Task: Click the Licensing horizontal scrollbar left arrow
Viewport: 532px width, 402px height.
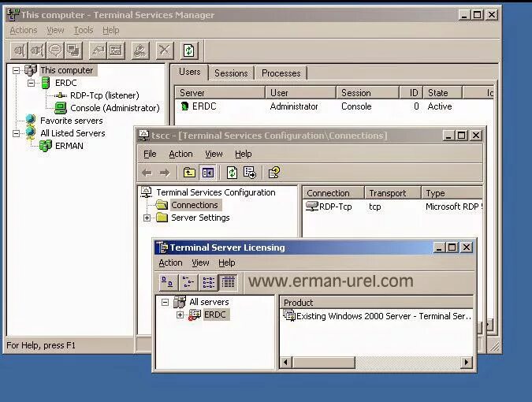Action: point(285,363)
